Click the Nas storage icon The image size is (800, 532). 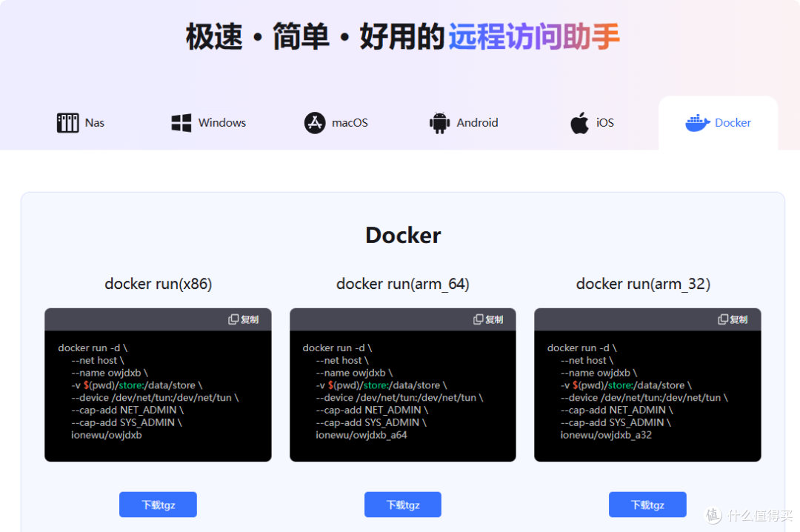click(x=67, y=122)
